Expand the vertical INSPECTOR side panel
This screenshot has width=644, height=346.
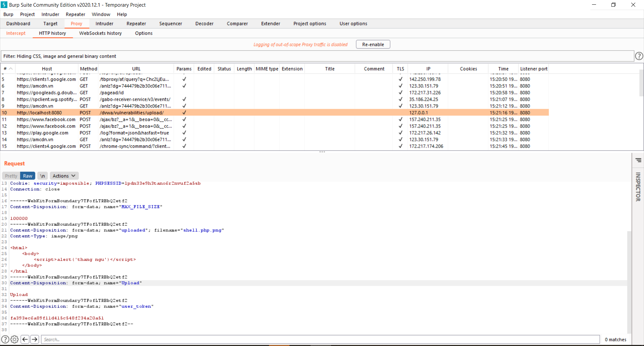pos(638,187)
